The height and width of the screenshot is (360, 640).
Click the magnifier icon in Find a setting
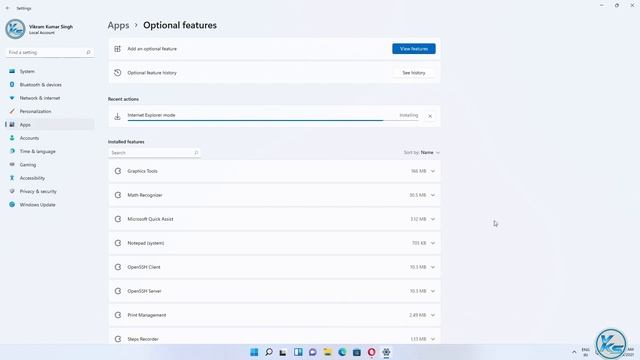click(x=88, y=52)
